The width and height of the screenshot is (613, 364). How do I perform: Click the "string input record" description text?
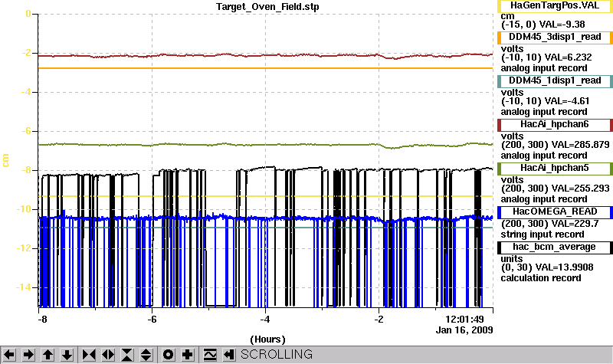(543, 234)
